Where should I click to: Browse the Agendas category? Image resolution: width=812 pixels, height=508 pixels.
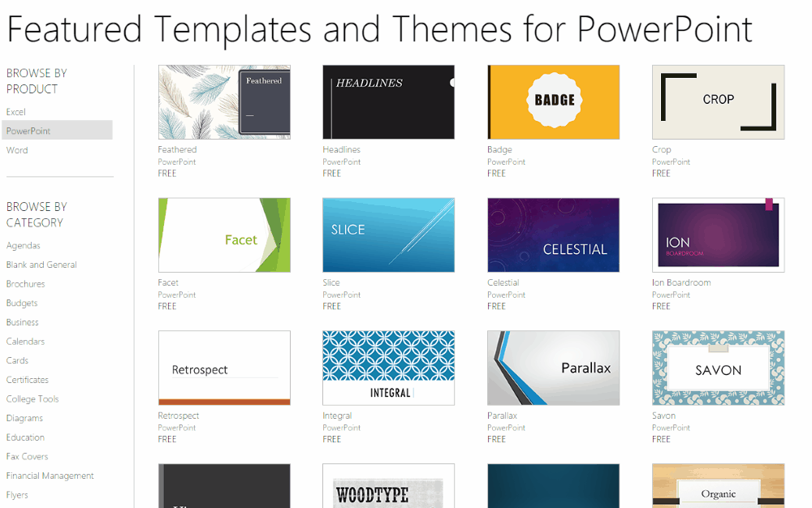point(24,245)
